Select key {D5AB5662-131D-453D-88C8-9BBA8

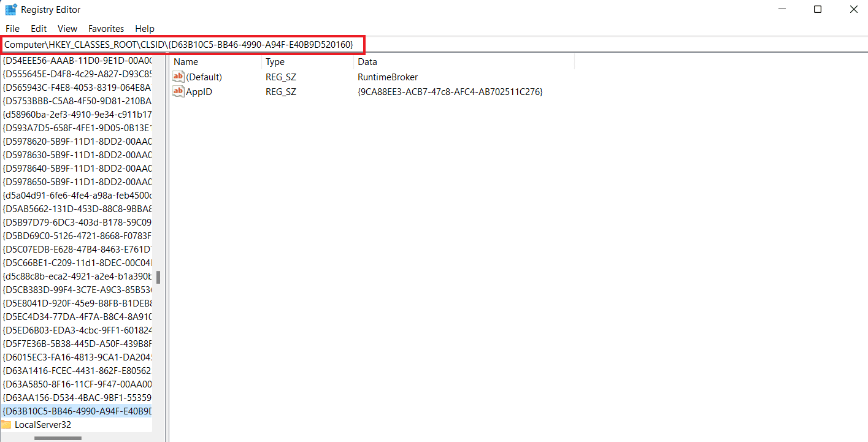77,209
